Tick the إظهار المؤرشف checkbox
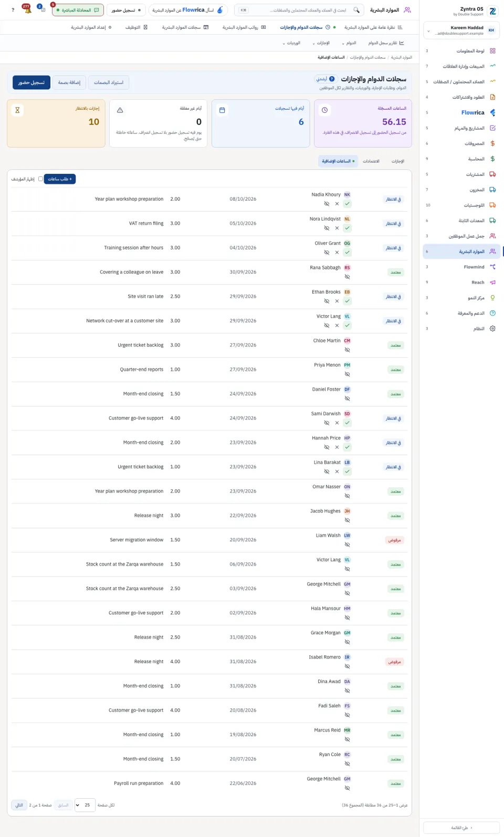The width and height of the screenshot is (504, 837). click(40, 179)
